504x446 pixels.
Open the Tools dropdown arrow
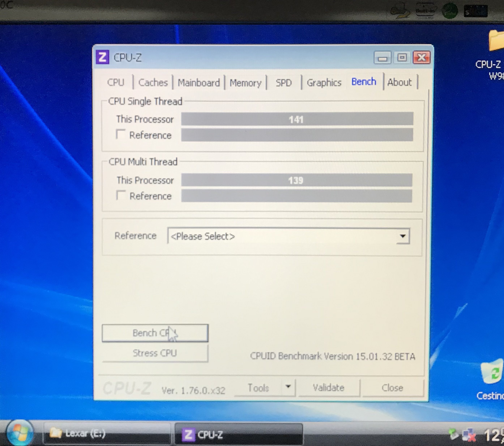(288, 387)
